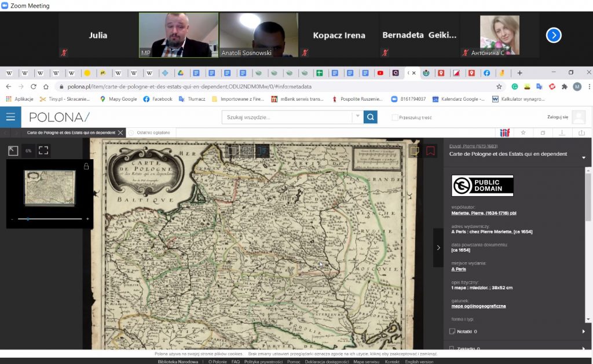Go to the browser home page
This screenshot has height=364, width=593.
[46, 87]
